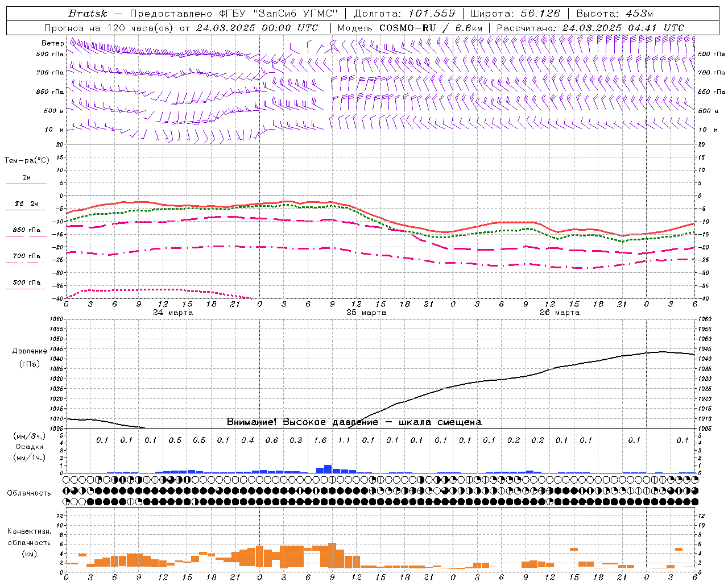Viewport: 728px width, 582px height.
Task: Click the "Внимание! Высокое давление" warning text
Action: 302,422
